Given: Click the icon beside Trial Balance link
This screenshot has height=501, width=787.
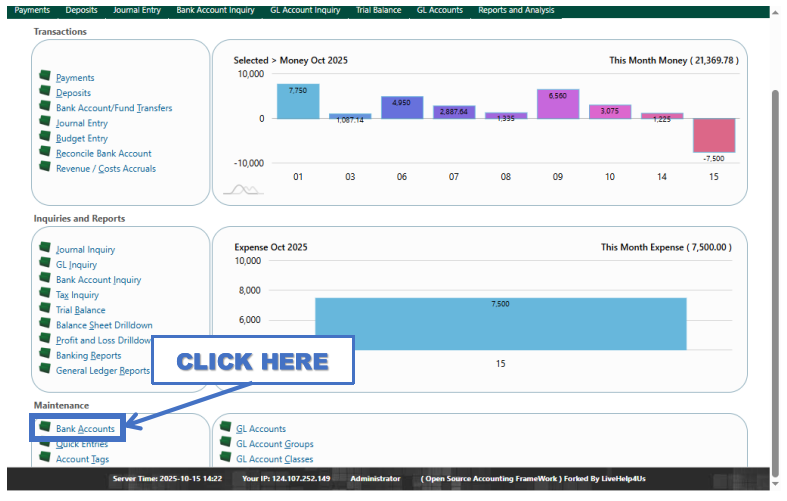Looking at the screenshot, I should pos(45,309).
